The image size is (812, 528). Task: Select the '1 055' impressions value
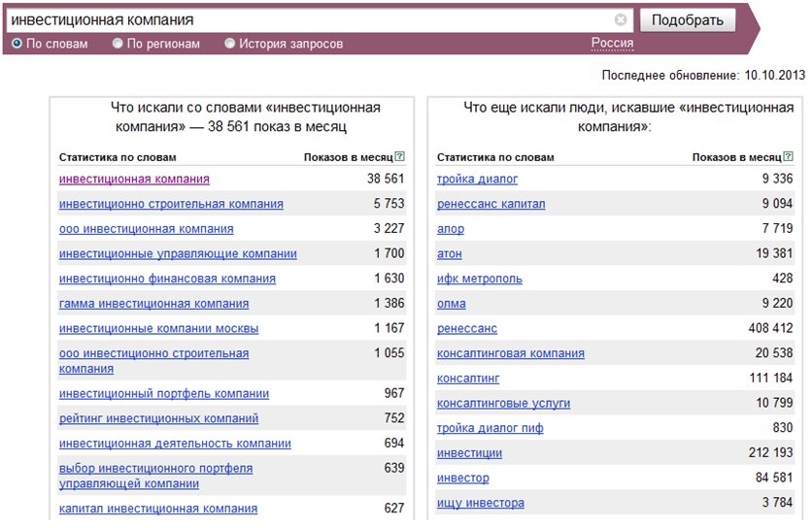click(x=389, y=353)
